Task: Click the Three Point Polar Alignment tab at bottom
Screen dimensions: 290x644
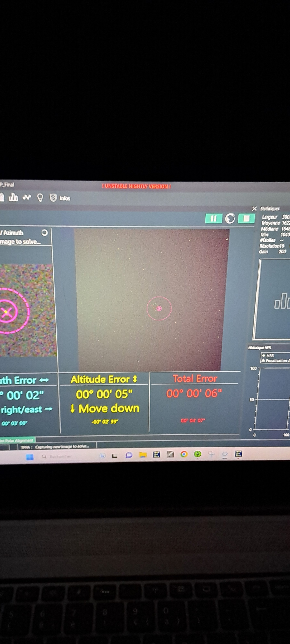Action: 17,440
